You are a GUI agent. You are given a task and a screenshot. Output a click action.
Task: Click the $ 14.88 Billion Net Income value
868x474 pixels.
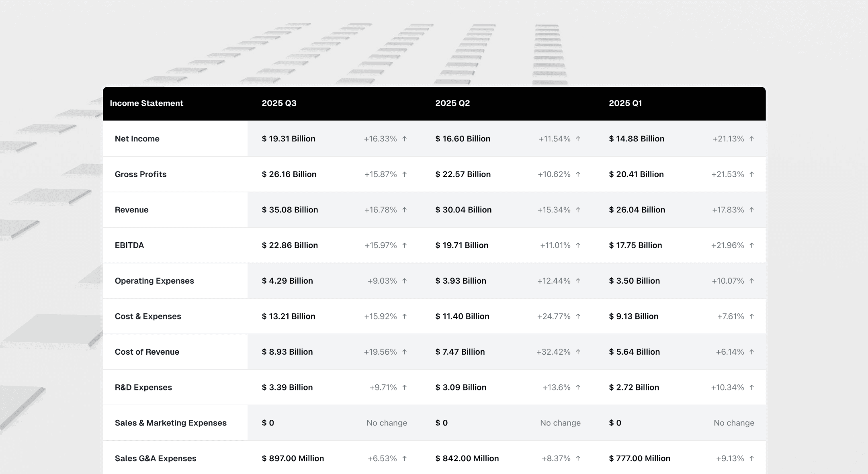click(x=637, y=139)
